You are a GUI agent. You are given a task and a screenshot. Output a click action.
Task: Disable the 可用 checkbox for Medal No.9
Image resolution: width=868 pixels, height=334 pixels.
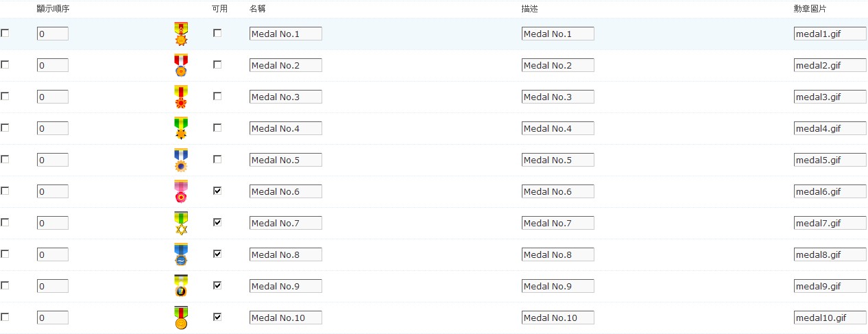pyautogui.click(x=217, y=285)
